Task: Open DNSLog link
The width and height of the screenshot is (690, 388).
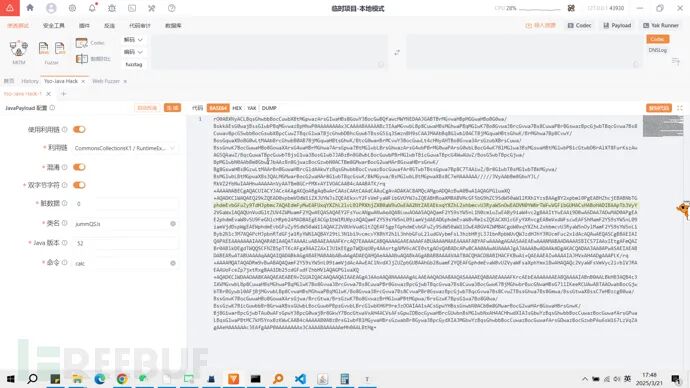Action: pos(657,50)
